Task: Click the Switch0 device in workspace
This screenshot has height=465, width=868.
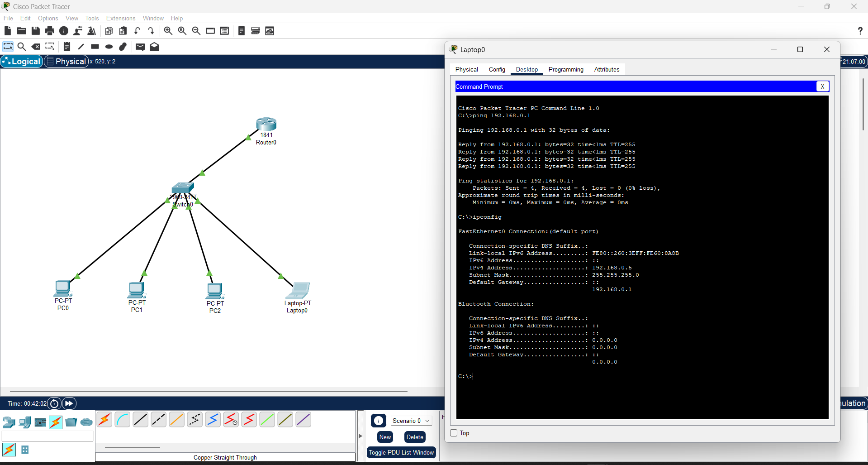Action: pyautogui.click(x=183, y=187)
